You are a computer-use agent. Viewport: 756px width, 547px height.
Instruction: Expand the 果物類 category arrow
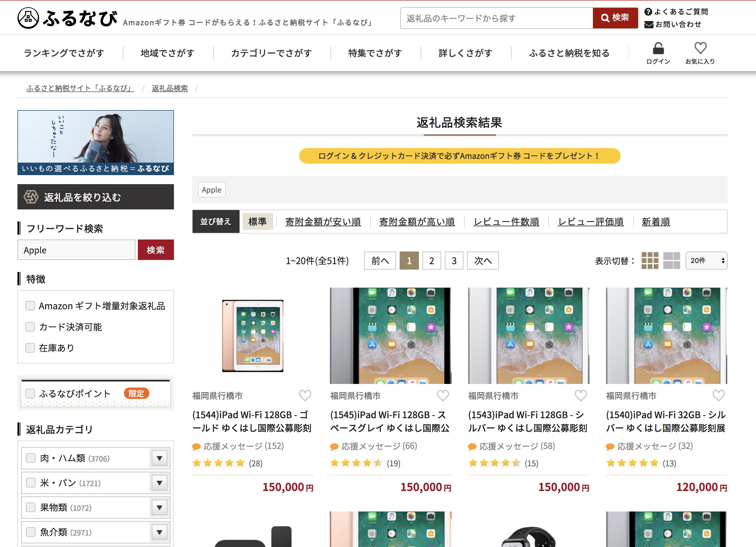coord(159,507)
